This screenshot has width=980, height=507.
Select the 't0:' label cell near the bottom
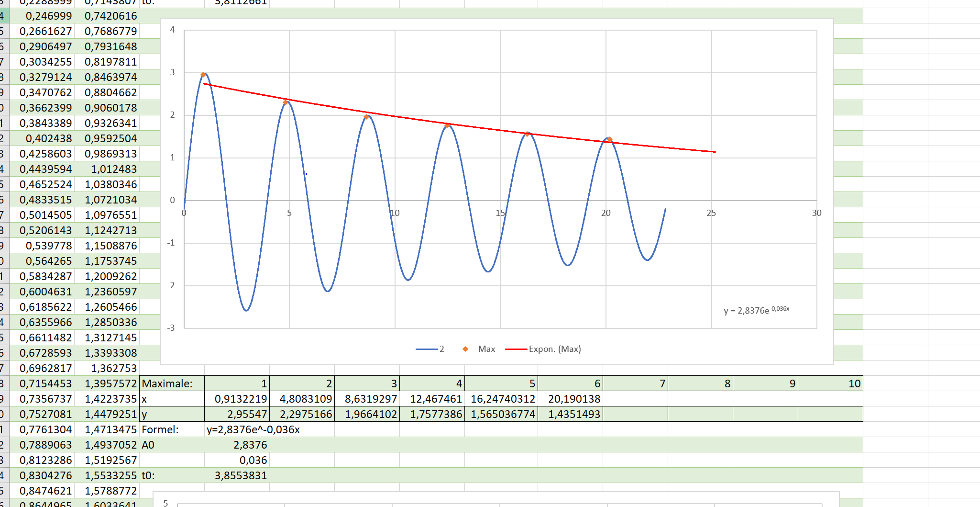[x=172, y=475]
